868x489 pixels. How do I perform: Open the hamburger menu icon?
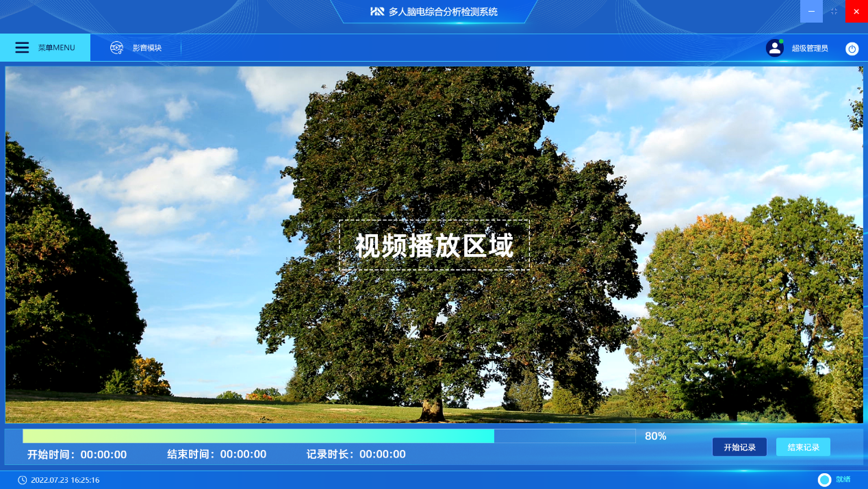point(22,47)
